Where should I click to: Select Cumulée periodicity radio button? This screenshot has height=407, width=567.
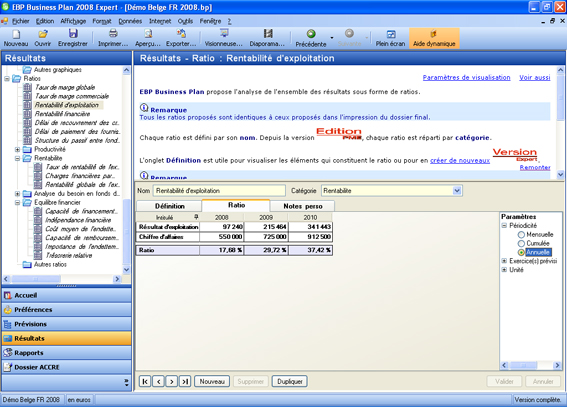[521, 244]
